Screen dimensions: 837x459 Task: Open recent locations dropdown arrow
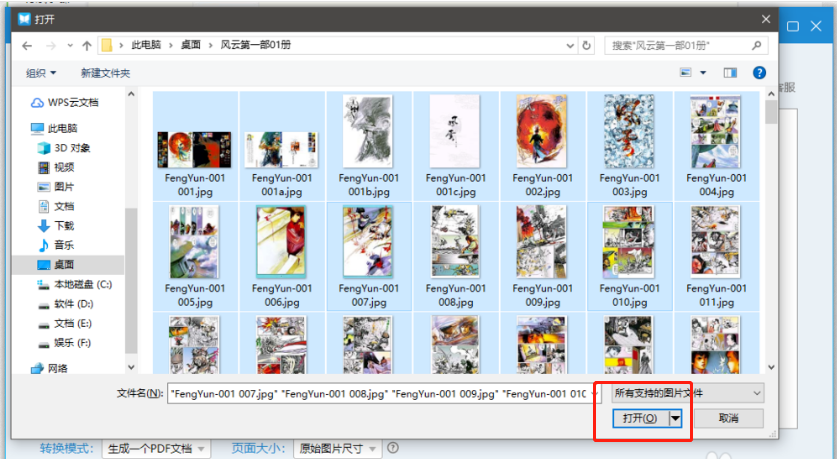(x=70, y=46)
